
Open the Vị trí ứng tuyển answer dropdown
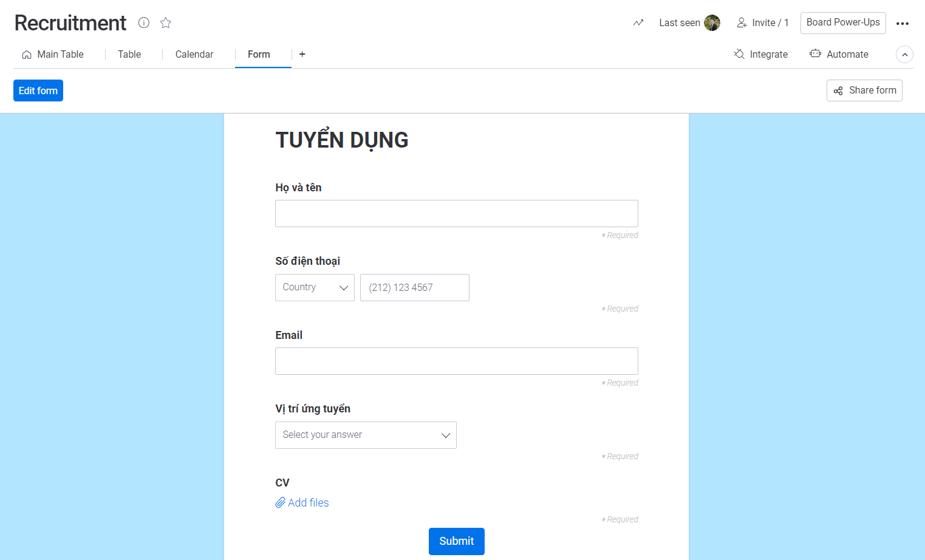click(365, 435)
